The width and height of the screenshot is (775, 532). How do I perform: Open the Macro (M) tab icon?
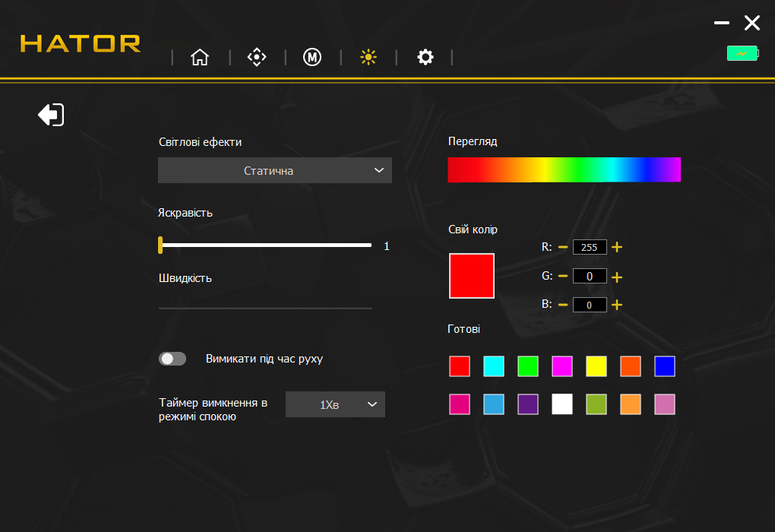[x=312, y=57]
